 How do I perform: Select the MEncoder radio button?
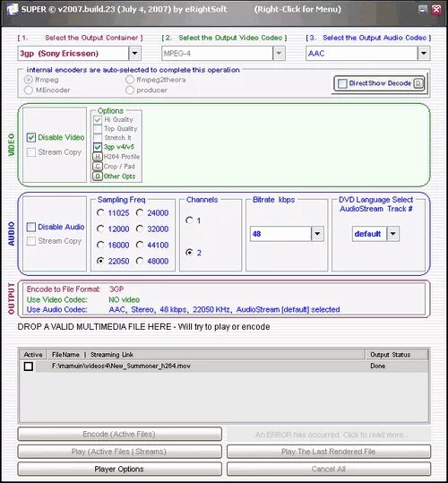click(29, 90)
